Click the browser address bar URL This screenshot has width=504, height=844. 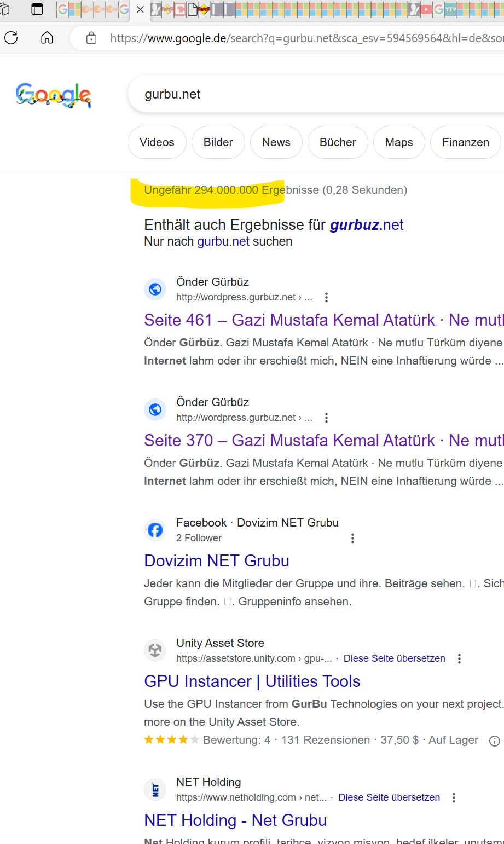(x=306, y=38)
